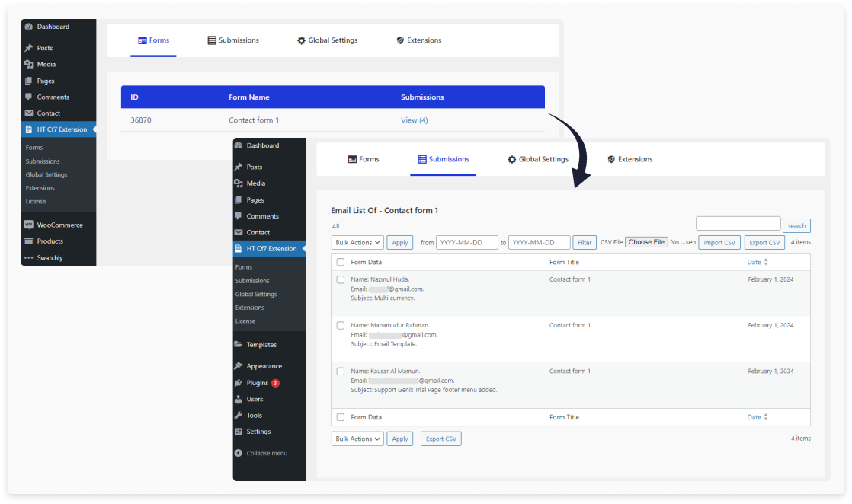
Task: Click the Appearance paintbrush icon
Action: (239, 366)
